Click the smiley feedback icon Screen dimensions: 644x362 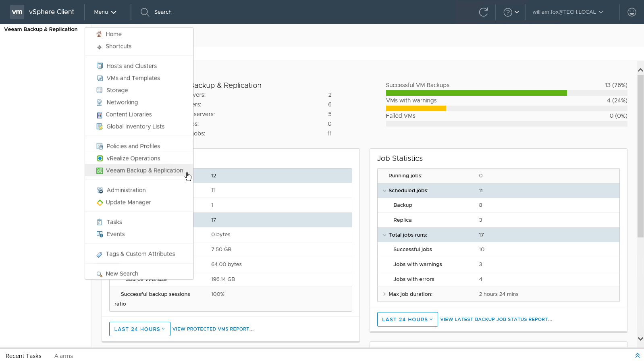632,12
